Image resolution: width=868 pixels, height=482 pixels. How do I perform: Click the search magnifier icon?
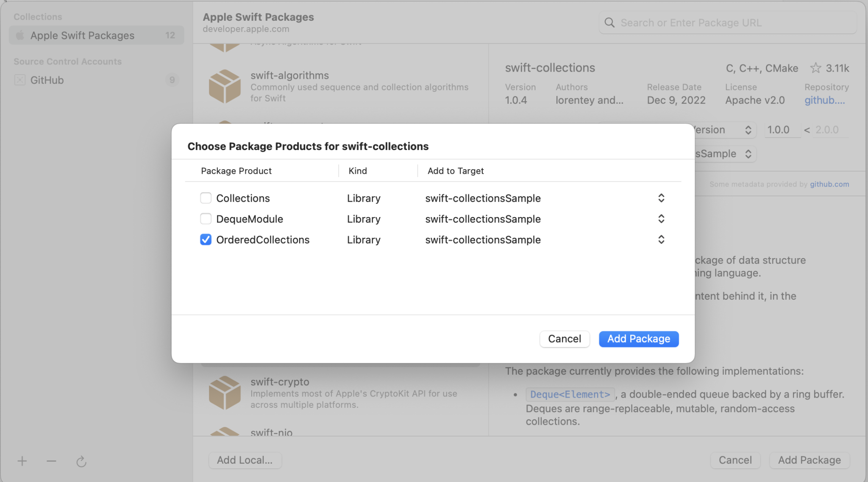click(x=609, y=22)
